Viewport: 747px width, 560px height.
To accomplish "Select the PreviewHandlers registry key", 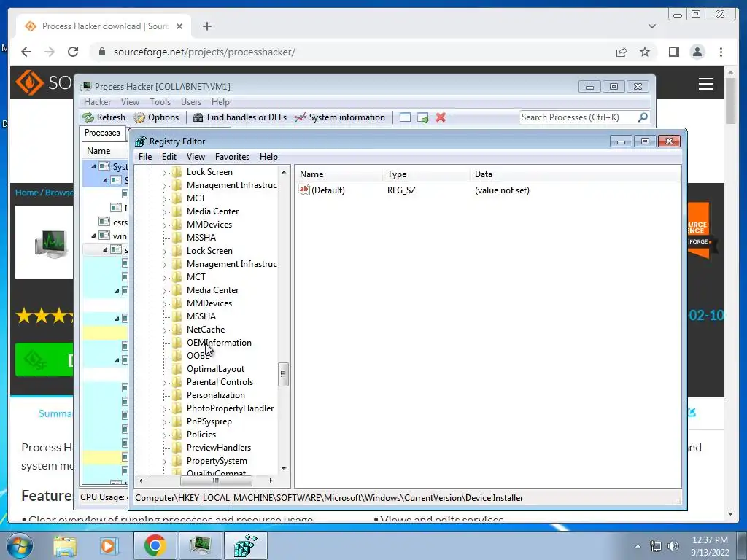I will click(x=218, y=448).
